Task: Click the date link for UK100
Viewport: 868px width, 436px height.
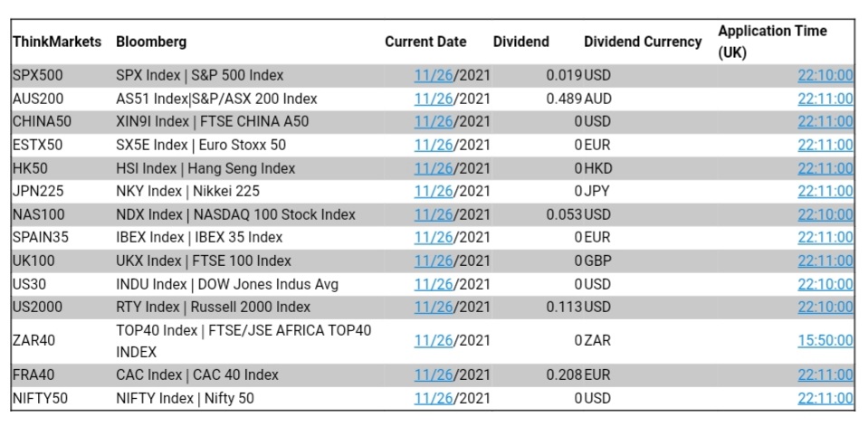Action: click(434, 261)
